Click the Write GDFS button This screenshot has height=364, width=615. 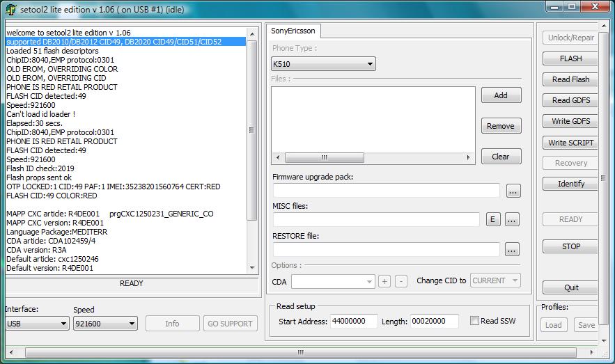point(570,121)
